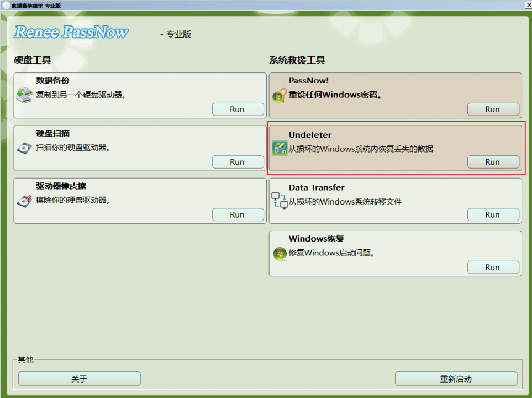This screenshot has height=398, width=532.
Task: Run the 数据备份 data backup tool
Action: point(238,109)
